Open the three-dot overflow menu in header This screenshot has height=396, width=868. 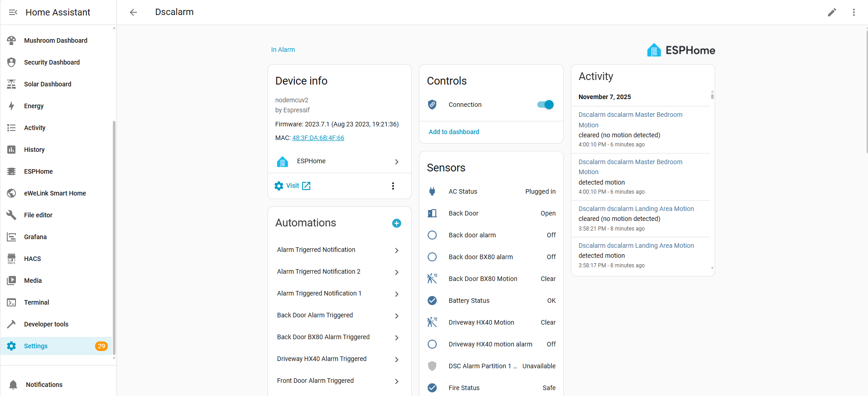tap(853, 12)
